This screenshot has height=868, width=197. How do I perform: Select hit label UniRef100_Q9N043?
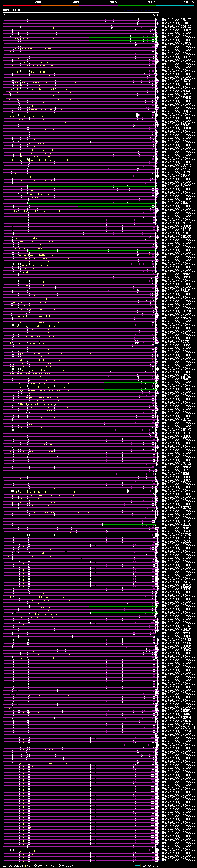pos(177,715)
